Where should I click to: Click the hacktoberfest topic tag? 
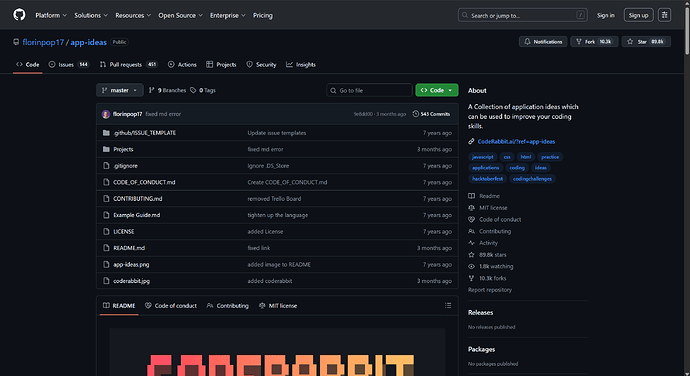pyautogui.click(x=487, y=179)
